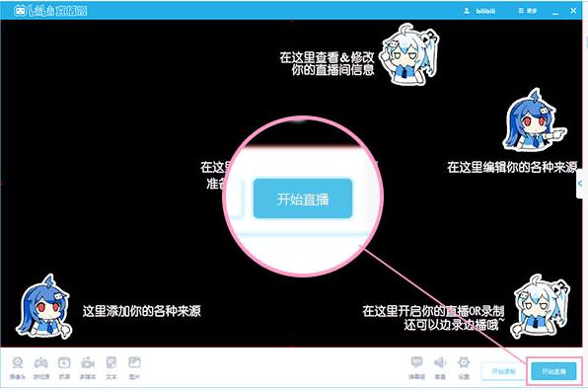Screen dimensions: 588x391
Task: Add an image source (图片)
Action: click(134, 368)
